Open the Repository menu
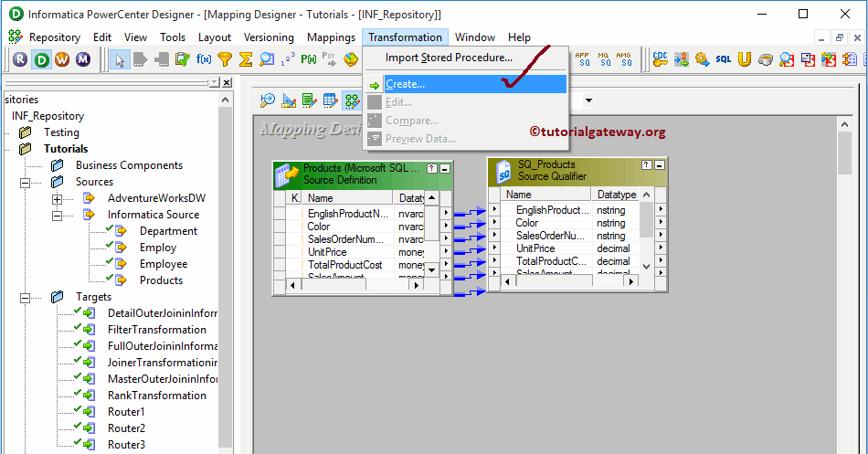Screen dimensions: 868x454 coord(55,37)
